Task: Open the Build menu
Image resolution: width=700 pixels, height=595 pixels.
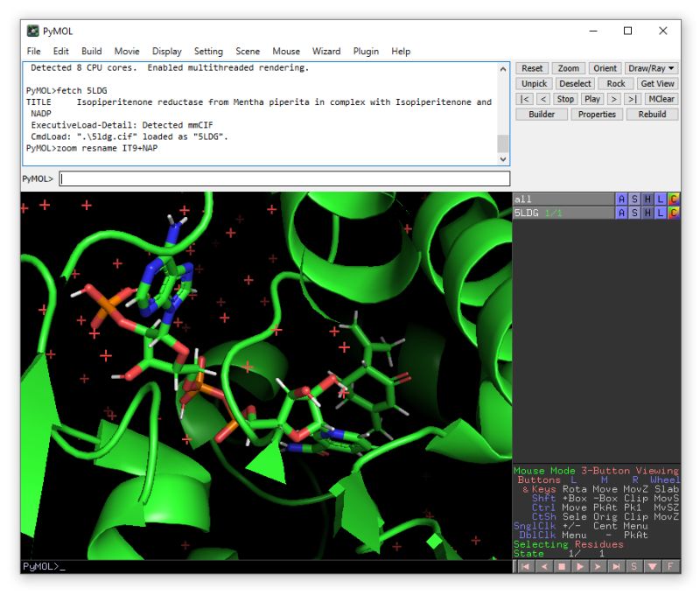Action: [x=92, y=52]
